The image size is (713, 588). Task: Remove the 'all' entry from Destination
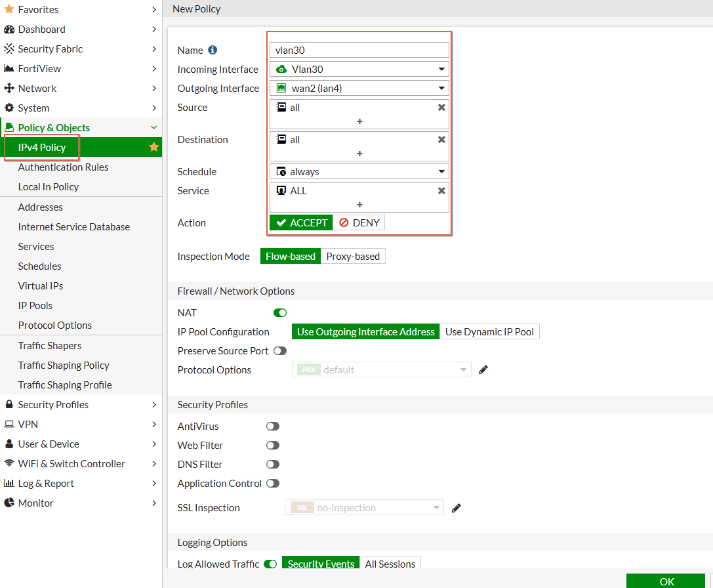(441, 140)
